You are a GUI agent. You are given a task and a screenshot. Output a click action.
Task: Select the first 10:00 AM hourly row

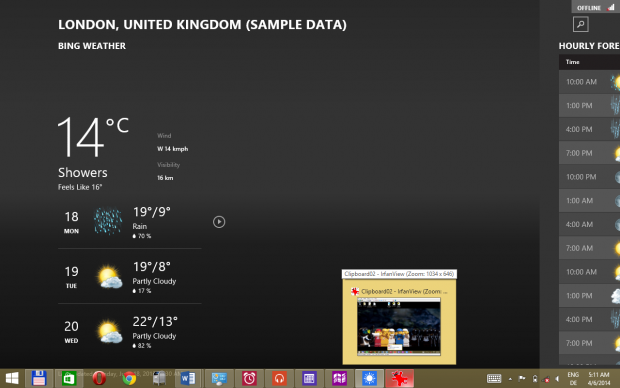[x=589, y=82]
